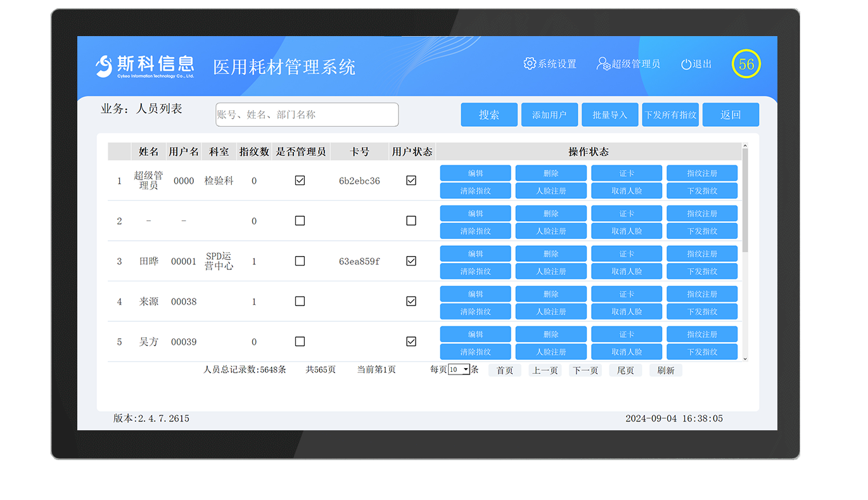
Task: Click the 退出 power icon
Action: click(686, 63)
